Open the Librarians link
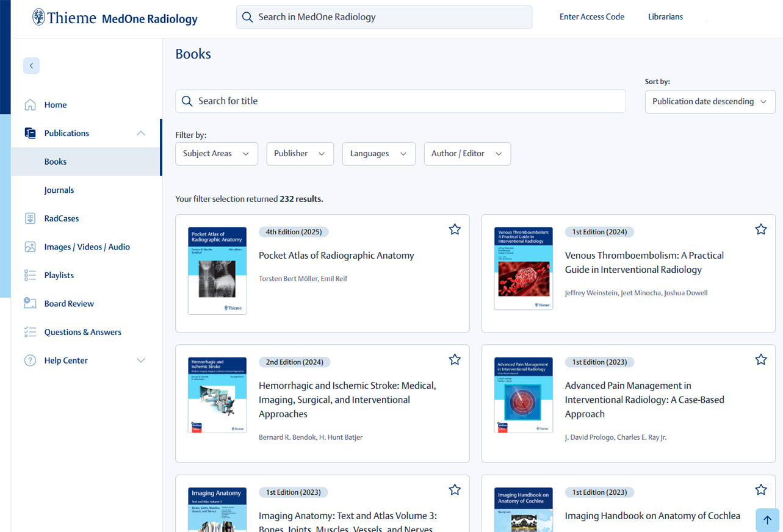Image resolution: width=783 pixels, height=532 pixels. 665,17
